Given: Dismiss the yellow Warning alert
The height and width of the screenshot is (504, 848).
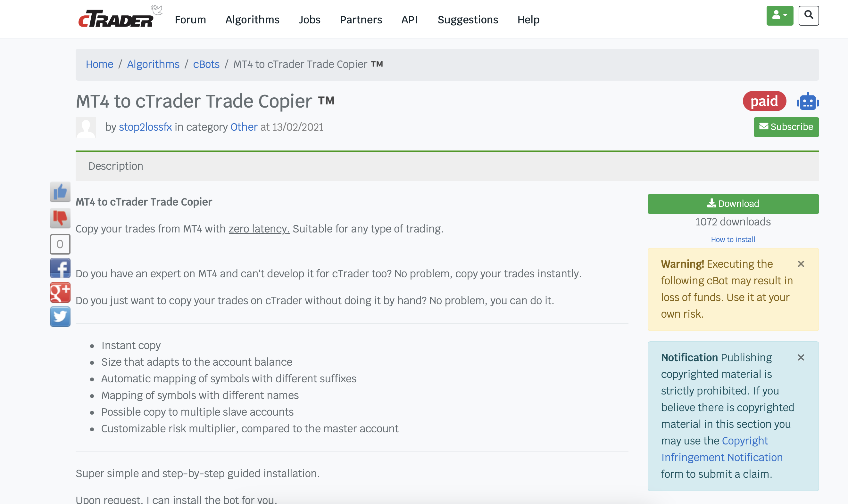Looking at the screenshot, I should 801,264.
